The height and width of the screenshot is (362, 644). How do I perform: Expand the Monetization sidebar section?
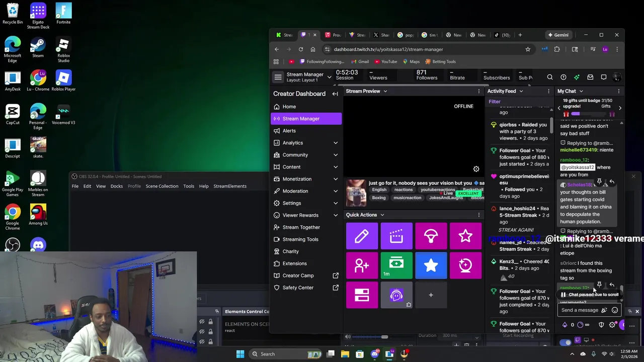(x=336, y=179)
